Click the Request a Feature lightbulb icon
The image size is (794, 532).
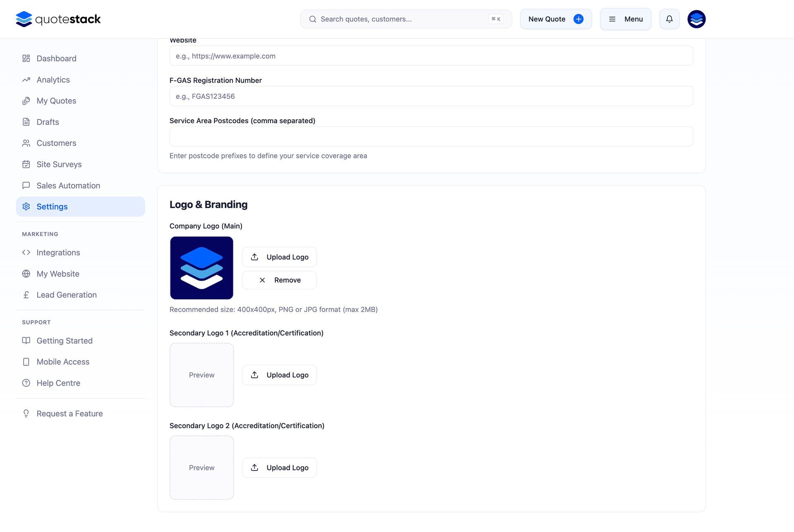click(x=26, y=413)
